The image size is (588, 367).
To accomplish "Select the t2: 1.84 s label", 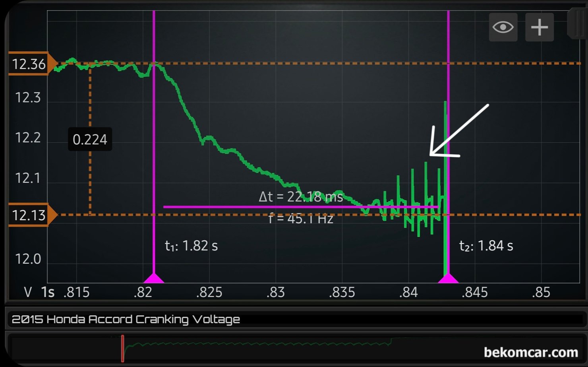I will pos(486,246).
